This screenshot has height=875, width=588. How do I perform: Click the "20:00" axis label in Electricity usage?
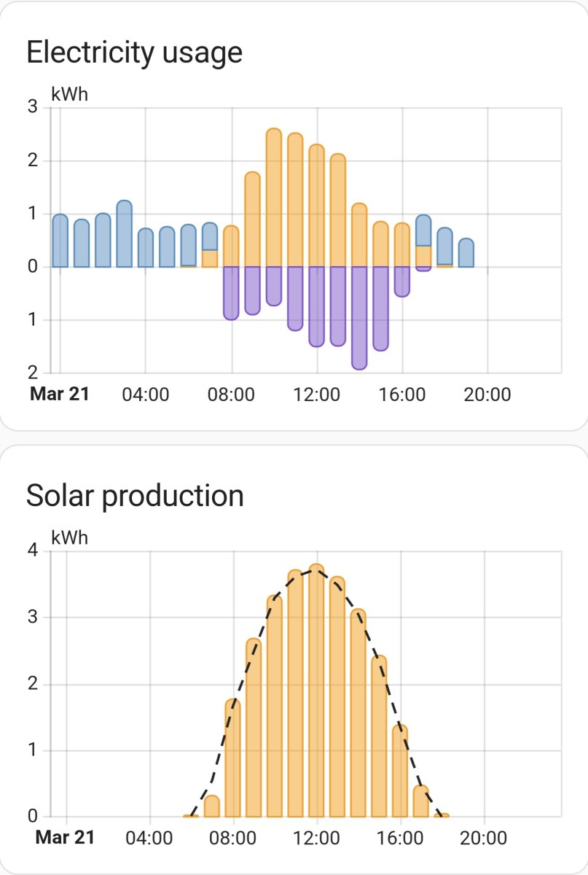(487, 395)
